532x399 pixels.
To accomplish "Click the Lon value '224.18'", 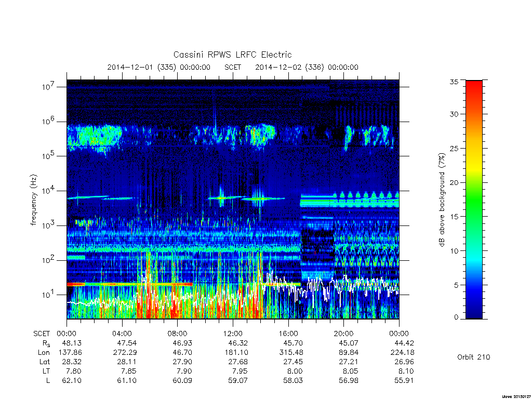I will point(403,352).
